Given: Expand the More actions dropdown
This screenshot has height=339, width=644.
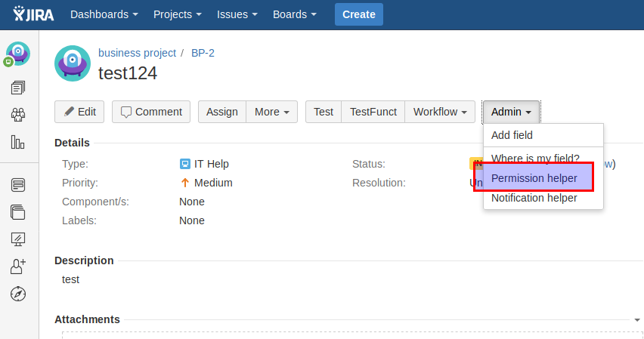Looking at the screenshot, I should pyautogui.click(x=272, y=112).
